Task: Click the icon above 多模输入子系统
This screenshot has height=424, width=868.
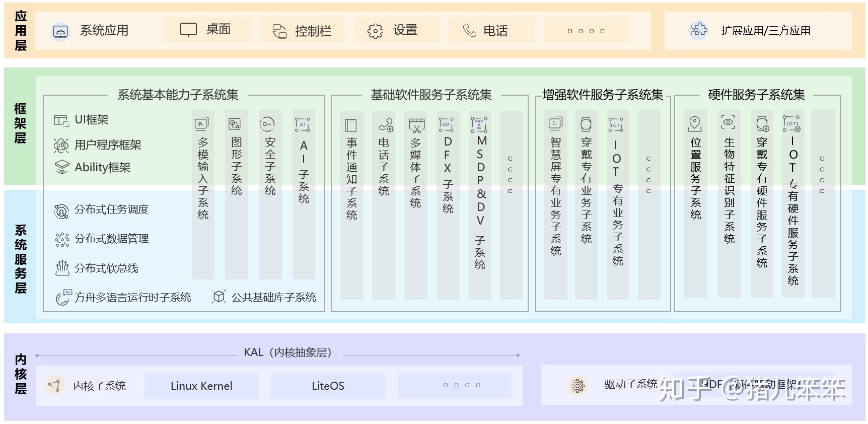Action: (x=201, y=124)
